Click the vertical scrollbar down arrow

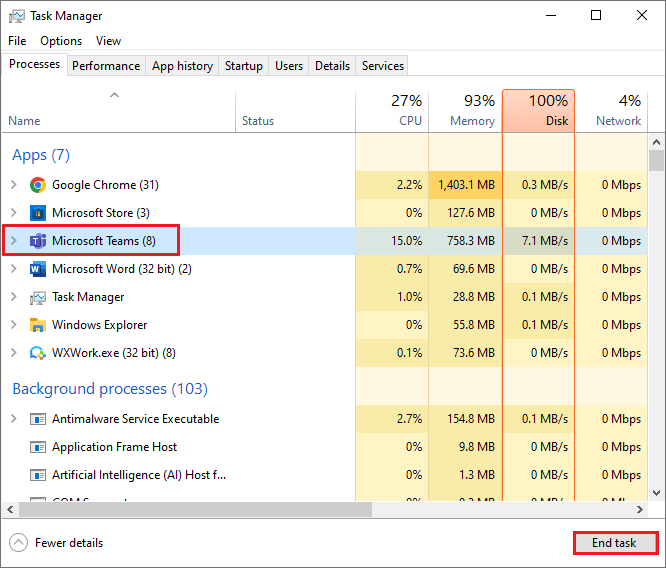click(656, 493)
